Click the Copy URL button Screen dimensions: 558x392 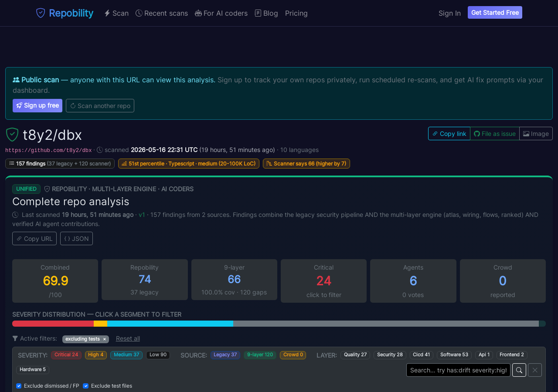click(x=34, y=239)
